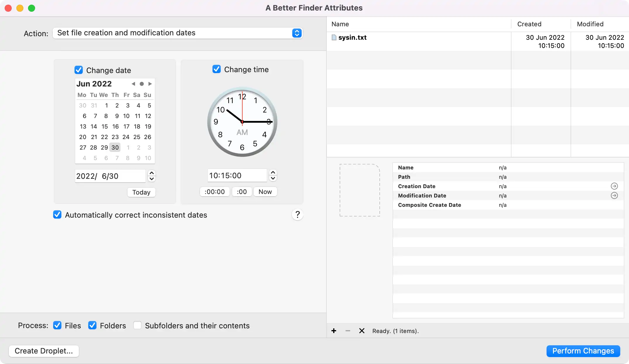Click the Modification Date info row label

click(422, 195)
